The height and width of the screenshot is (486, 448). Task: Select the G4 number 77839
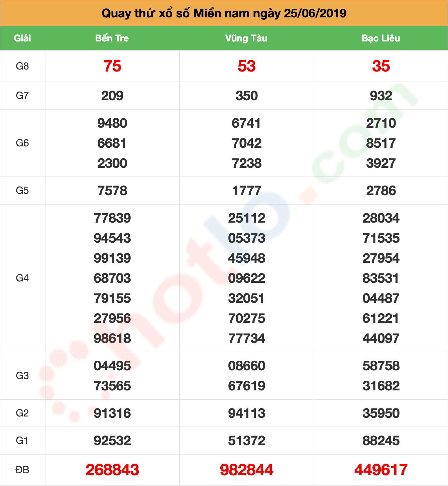tap(112, 218)
